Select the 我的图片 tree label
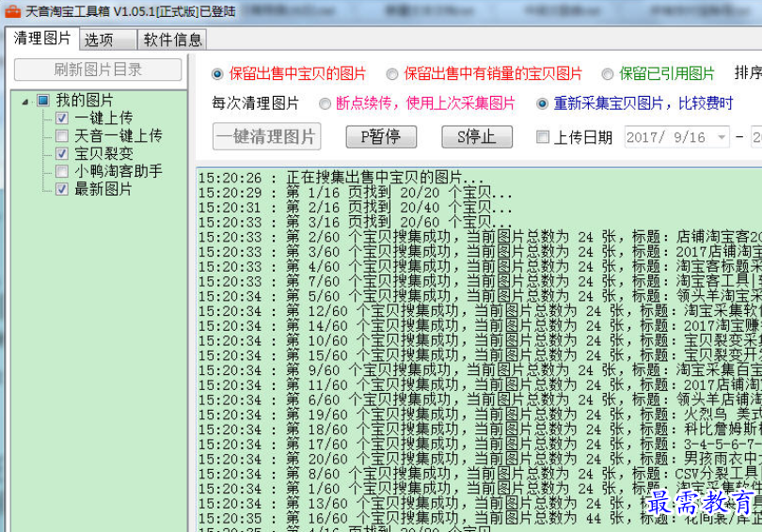 point(85,101)
